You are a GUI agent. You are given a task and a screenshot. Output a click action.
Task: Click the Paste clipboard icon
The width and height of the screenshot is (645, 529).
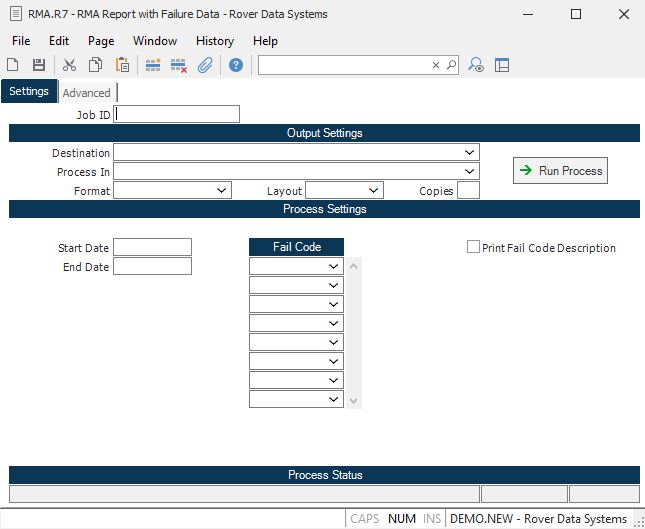pos(122,65)
